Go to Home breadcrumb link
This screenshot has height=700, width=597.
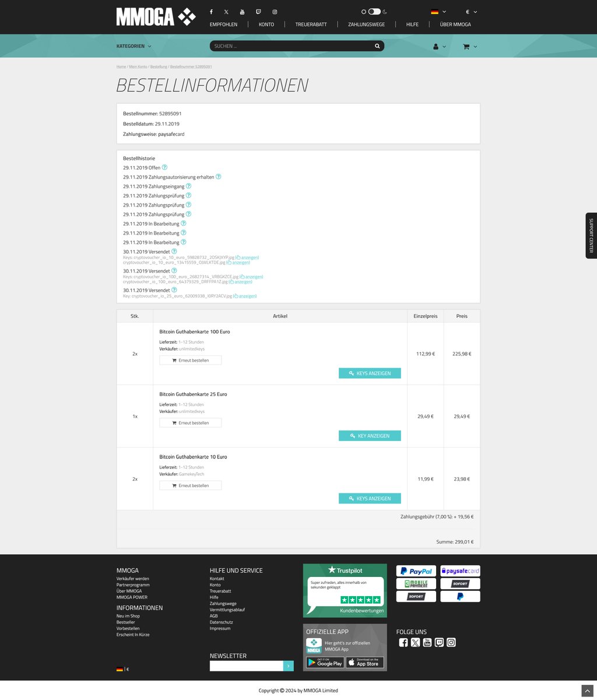(x=121, y=66)
